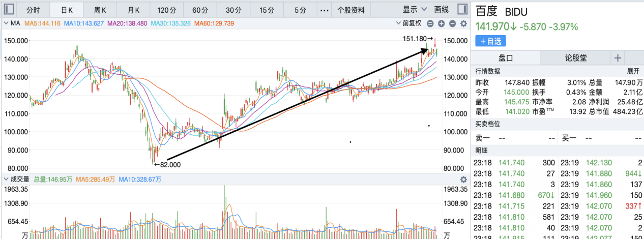
Task: Click the 买卖档位 section header
Action: point(488,124)
